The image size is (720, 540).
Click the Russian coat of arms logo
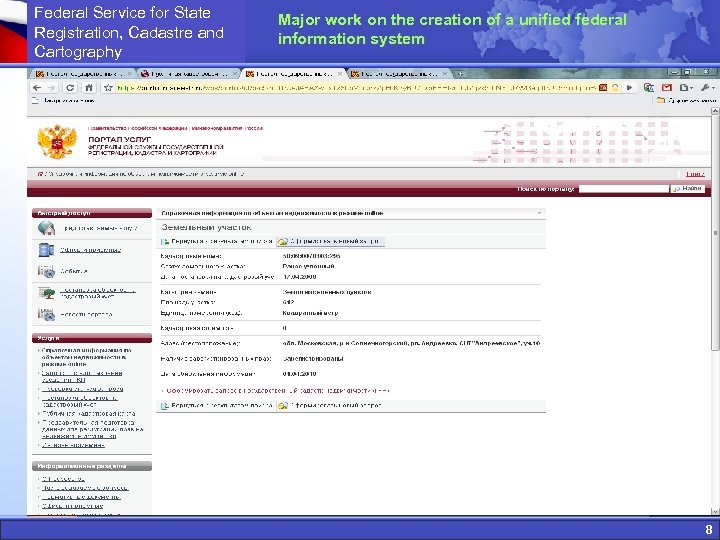click(57, 141)
